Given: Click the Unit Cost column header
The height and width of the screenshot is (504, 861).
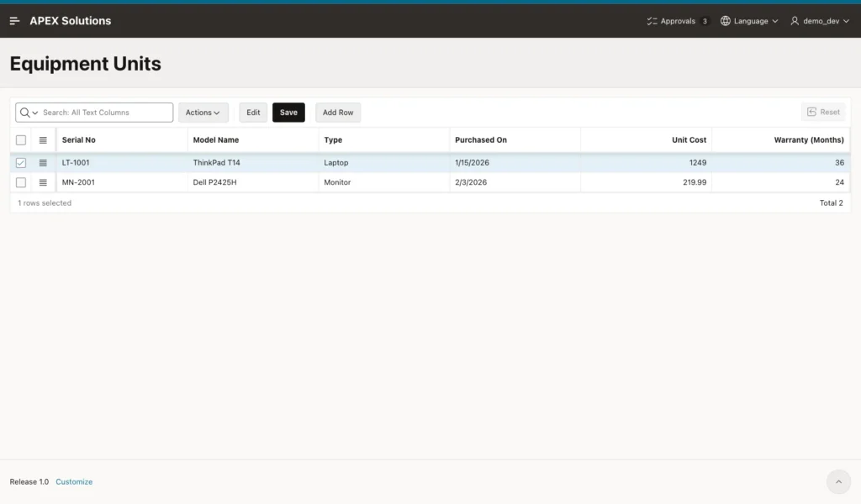Looking at the screenshot, I should tap(647, 139).
